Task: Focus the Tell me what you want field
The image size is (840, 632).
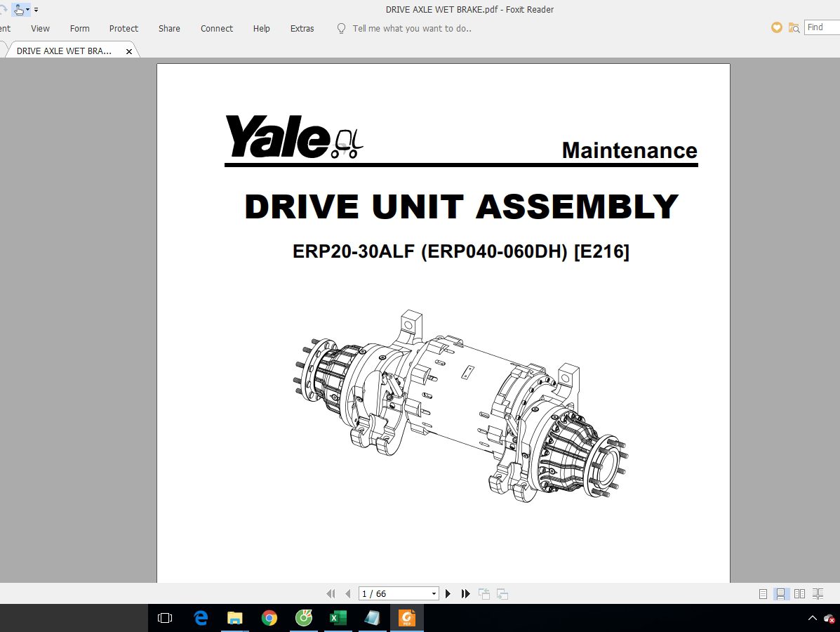Action: (x=412, y=28)
